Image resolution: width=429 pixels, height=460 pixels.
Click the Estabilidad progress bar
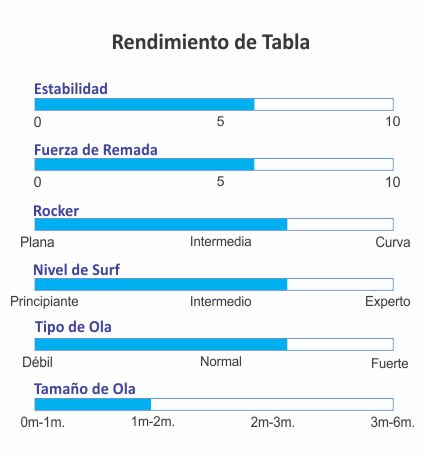[x=214, y=104]
